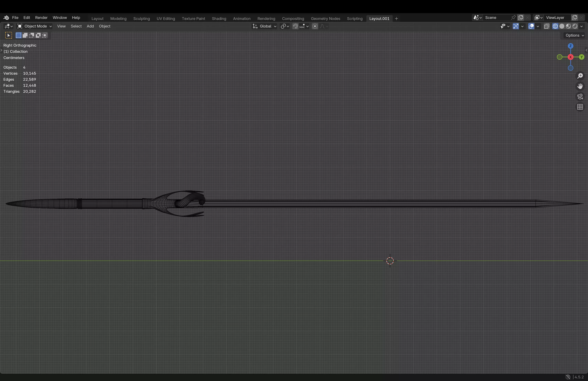
Task: Open the Help menu
Action: 76,18
